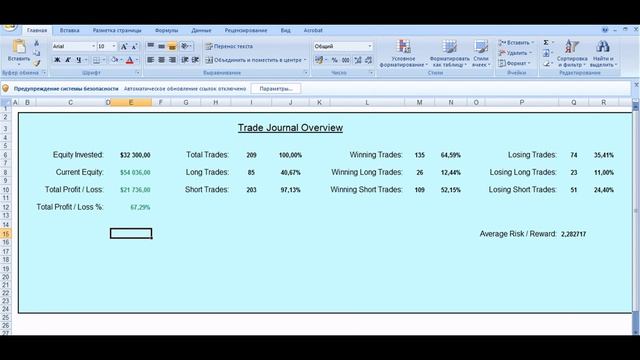
Task: Open the Шрифт group dialog launcher
Action: click(x=138, y=73)
